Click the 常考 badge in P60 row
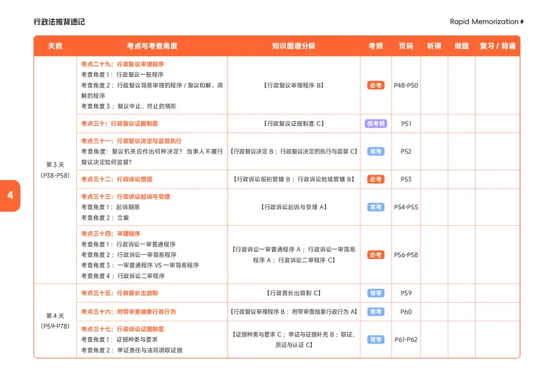The height and width of the screenshot is (392, 554). coord(375,312)
